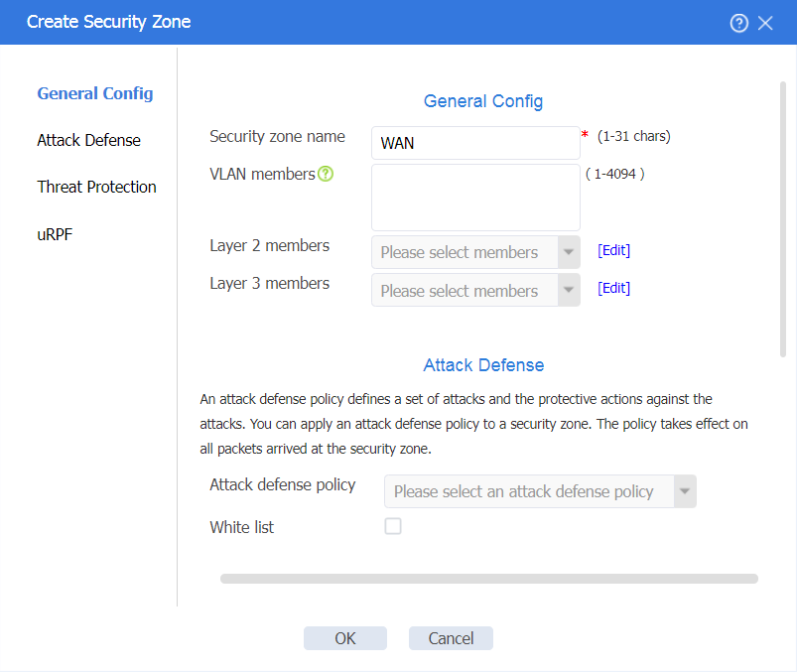Switch to Attack Defense section
Image resolution: width=797 pixels, height=672 pixels.
[89, 140]
